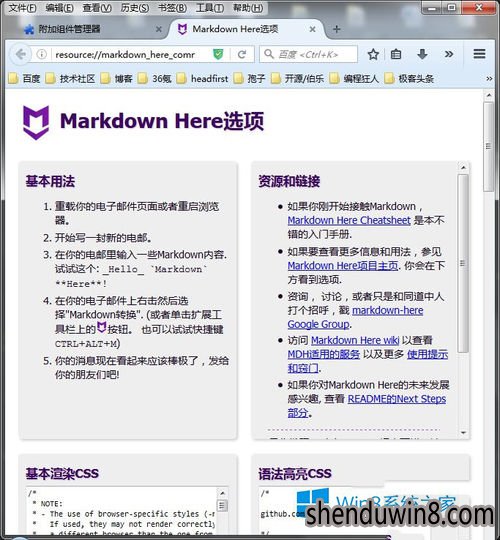Click the green shield icon in URL bar

click(x=218, y=54)
